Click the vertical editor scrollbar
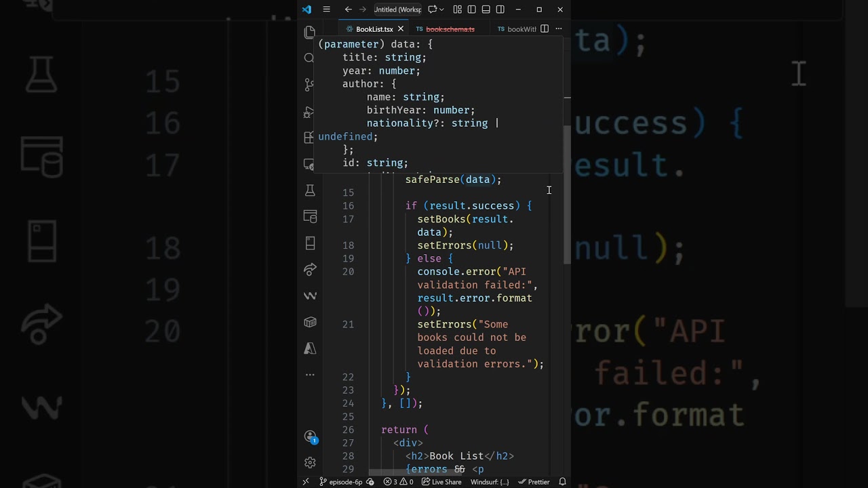This screenshot has width=868, height=488. point(567,195)
